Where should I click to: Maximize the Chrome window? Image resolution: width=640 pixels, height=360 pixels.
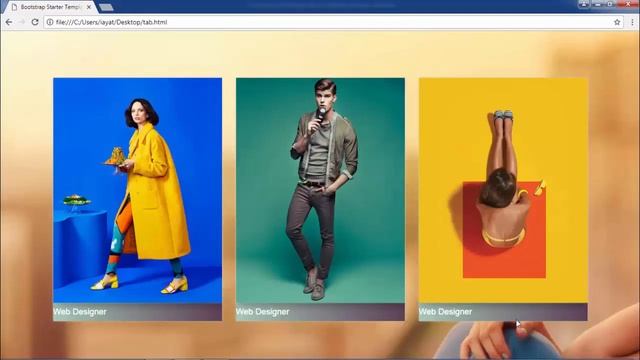610,4
